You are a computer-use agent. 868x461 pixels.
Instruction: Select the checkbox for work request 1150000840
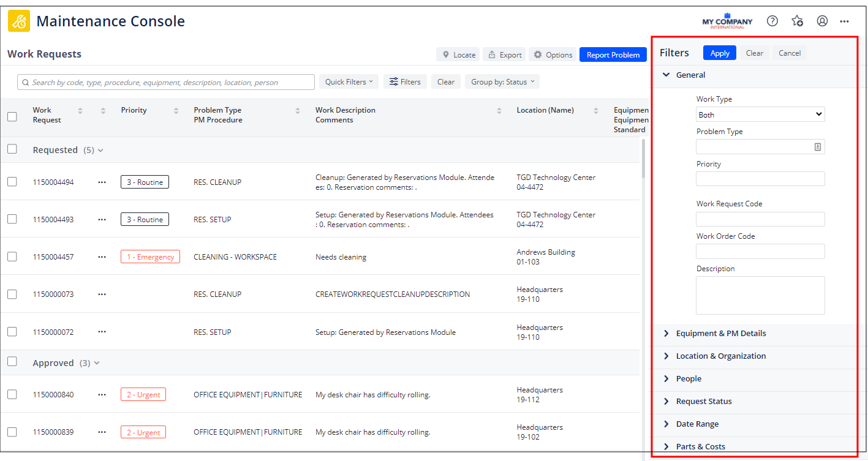(12, 394)
